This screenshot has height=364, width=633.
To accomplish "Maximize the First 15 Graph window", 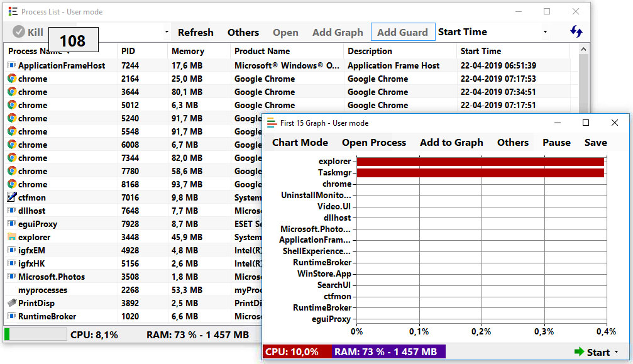I will point(586,123).
